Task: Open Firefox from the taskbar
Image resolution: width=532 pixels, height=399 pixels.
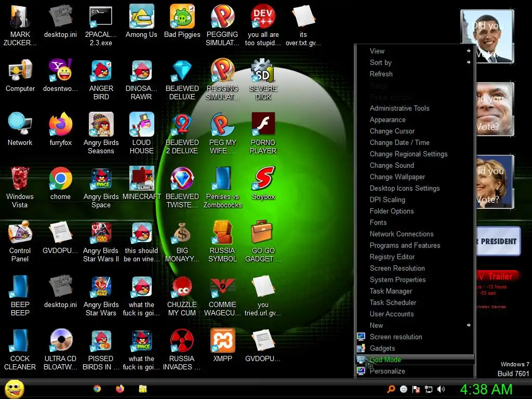Action: point(120,389)
